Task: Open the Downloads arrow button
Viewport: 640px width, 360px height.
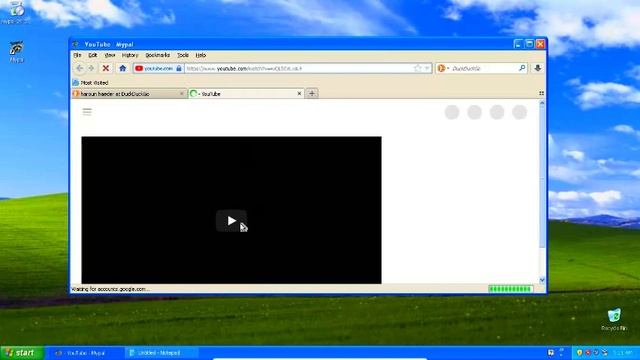Action: [538, 69]
